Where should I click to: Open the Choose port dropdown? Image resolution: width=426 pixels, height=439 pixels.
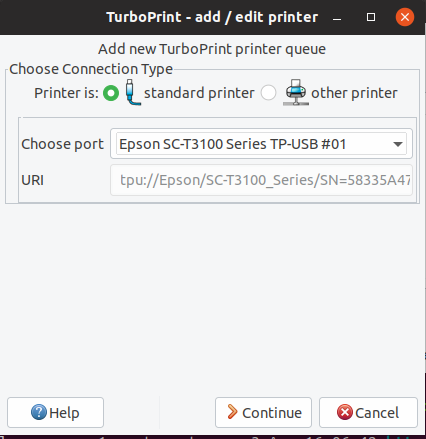[x=261, y=144]
